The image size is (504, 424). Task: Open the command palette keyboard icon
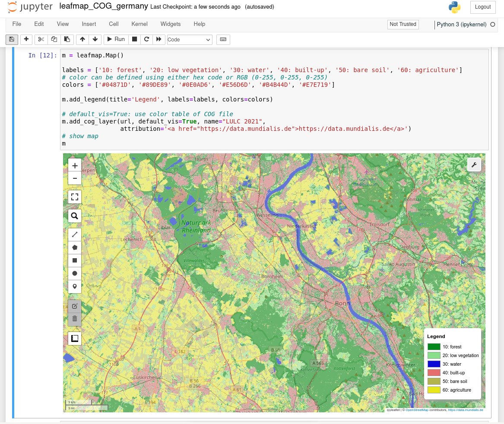point(223,39)
